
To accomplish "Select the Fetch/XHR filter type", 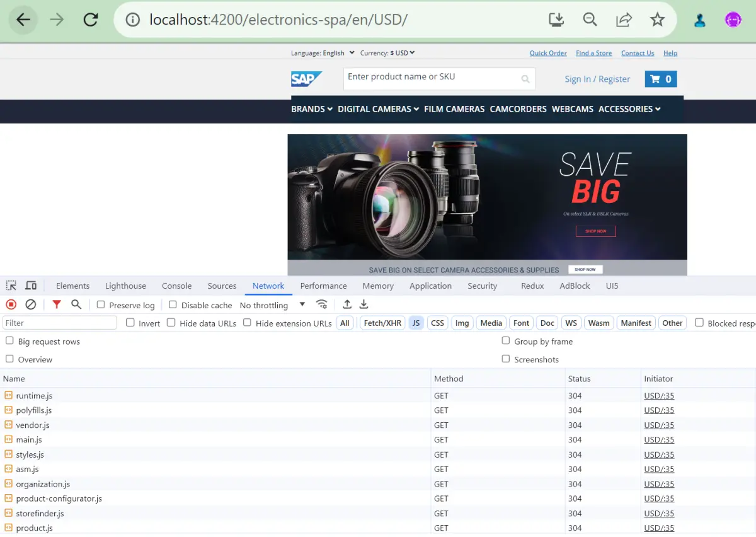I will [382, 323].
